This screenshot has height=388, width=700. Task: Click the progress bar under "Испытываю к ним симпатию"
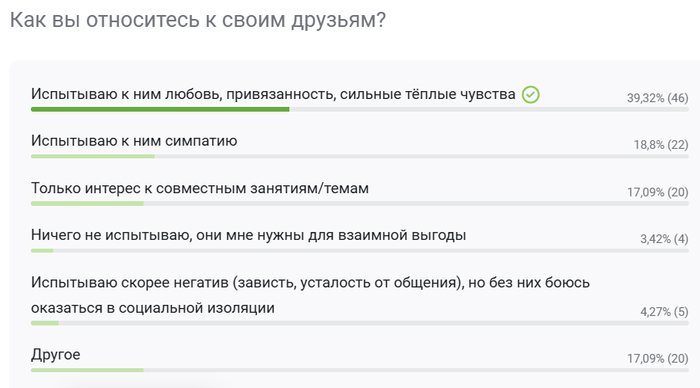pyautogui.click(x=360, y=157)
